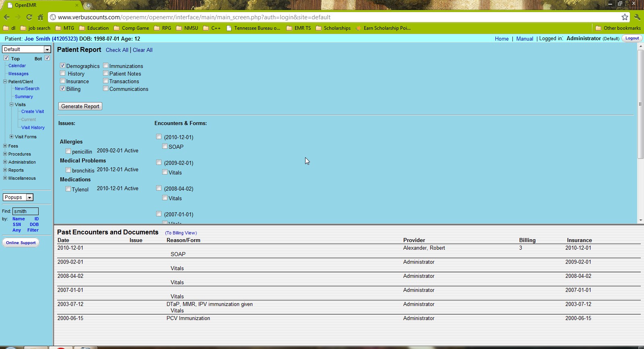Open the Other bookmarks folder
The width and height of the screenshot is (644, 349).
click(x=618, y=28)
